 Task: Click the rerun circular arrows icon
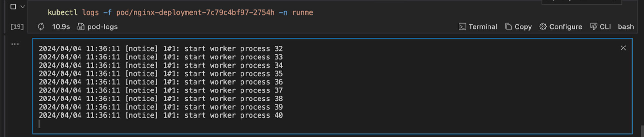[41, 26]
